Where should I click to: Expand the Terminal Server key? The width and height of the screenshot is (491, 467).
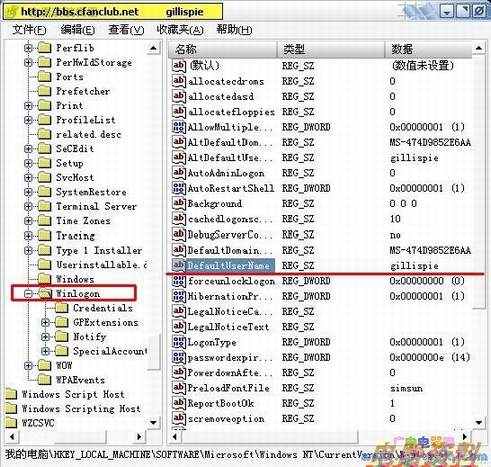pos(29,206)
